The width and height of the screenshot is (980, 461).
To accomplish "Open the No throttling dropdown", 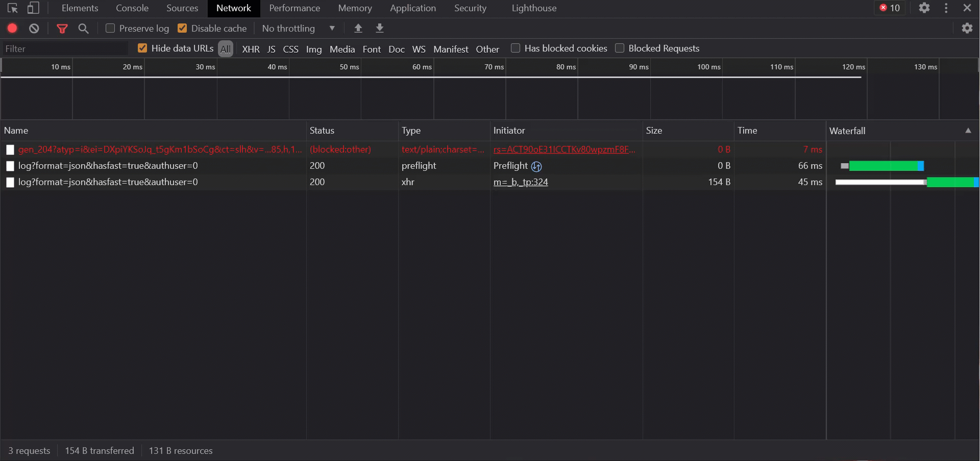I will (299, 29).
